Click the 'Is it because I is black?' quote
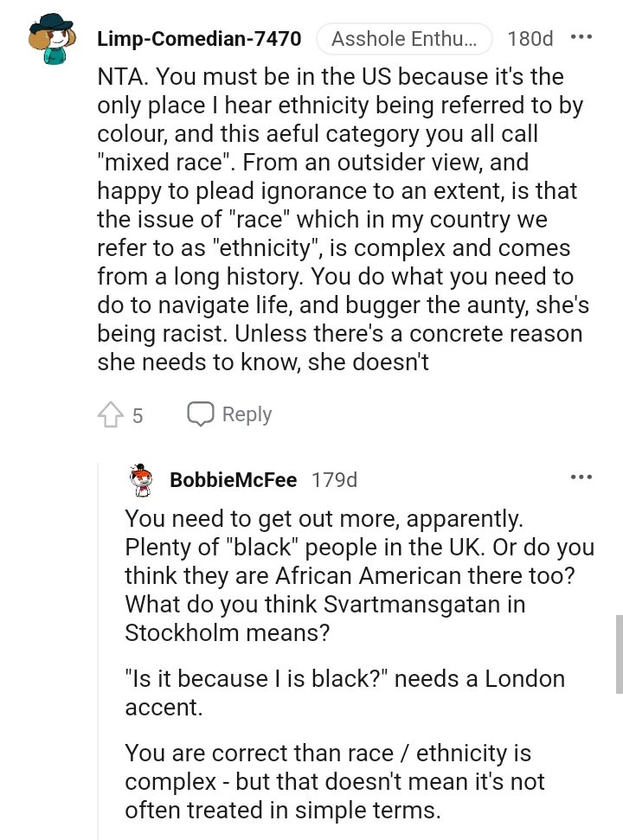Screen dimensions: 623x840 tap(346, 692)
